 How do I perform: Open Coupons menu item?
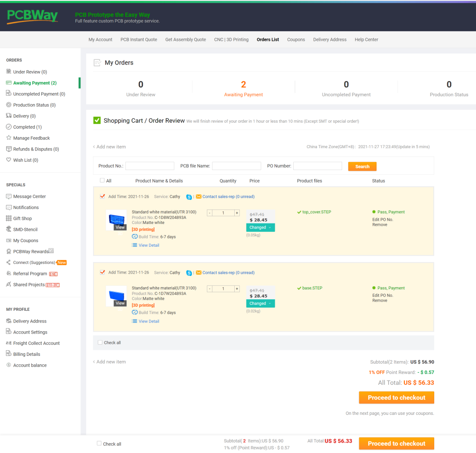tap(296, 39)
